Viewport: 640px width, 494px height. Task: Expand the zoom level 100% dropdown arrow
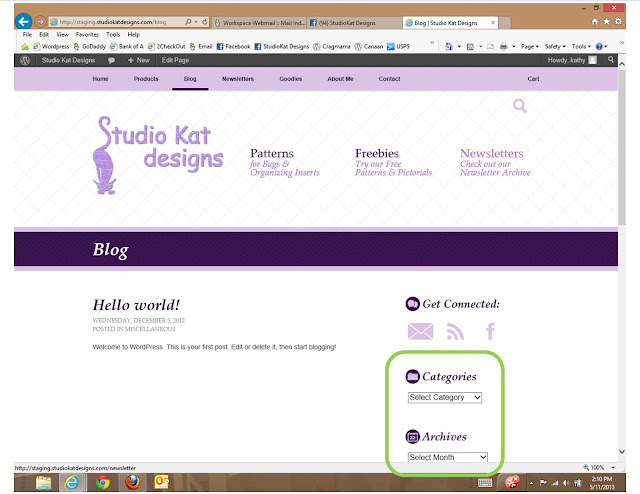point(613,467)
